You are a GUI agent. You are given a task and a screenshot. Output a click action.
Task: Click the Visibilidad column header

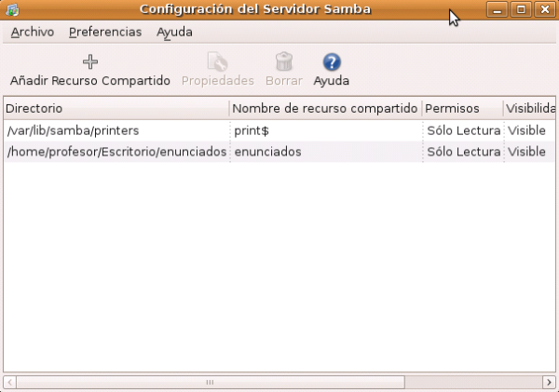point(529,109)
